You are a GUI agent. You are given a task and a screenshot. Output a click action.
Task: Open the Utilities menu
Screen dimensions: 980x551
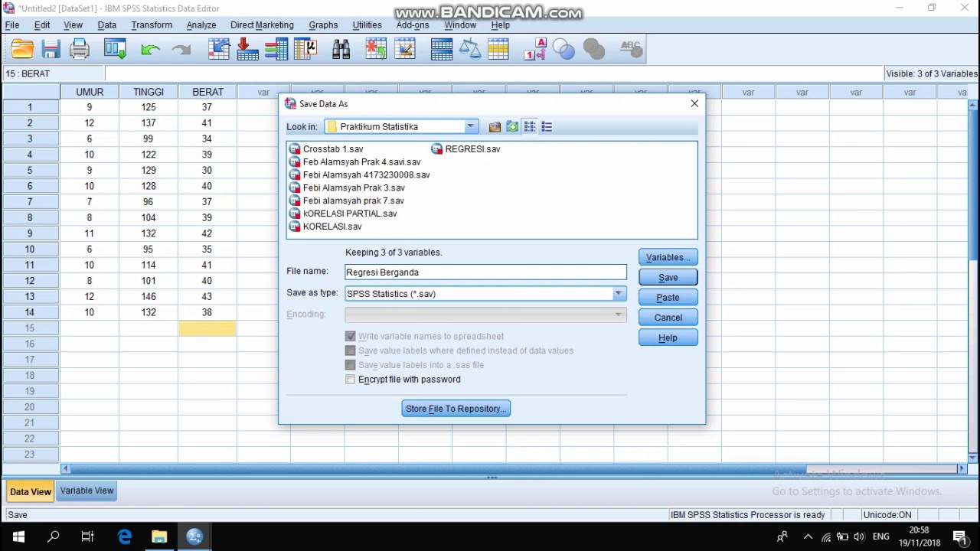367,25
